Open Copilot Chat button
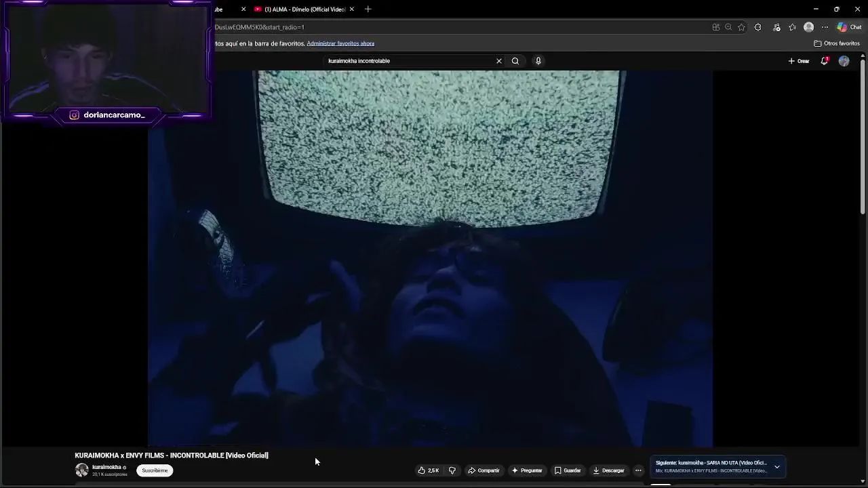The height and width of the screenshot is (488, 868). [849, 27]
